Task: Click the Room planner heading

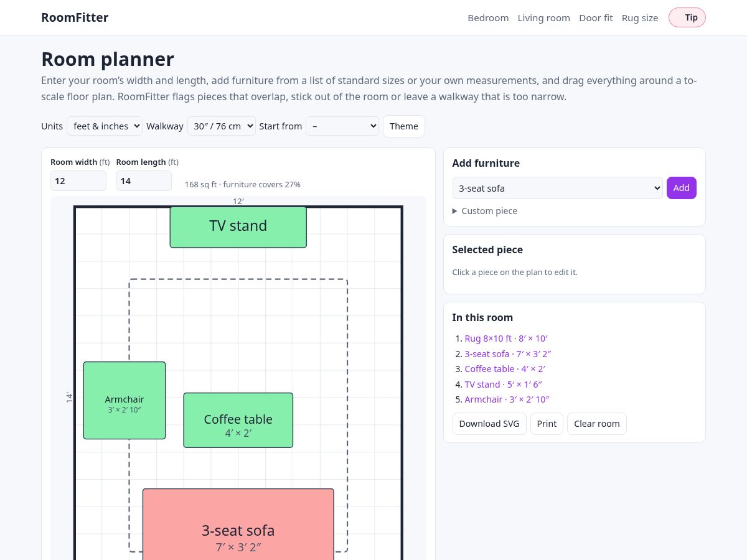Action: coord(108,59)
